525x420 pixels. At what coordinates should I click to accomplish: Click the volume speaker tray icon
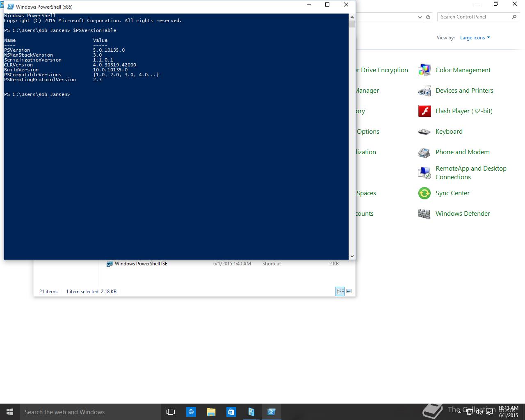coord(479,412)
